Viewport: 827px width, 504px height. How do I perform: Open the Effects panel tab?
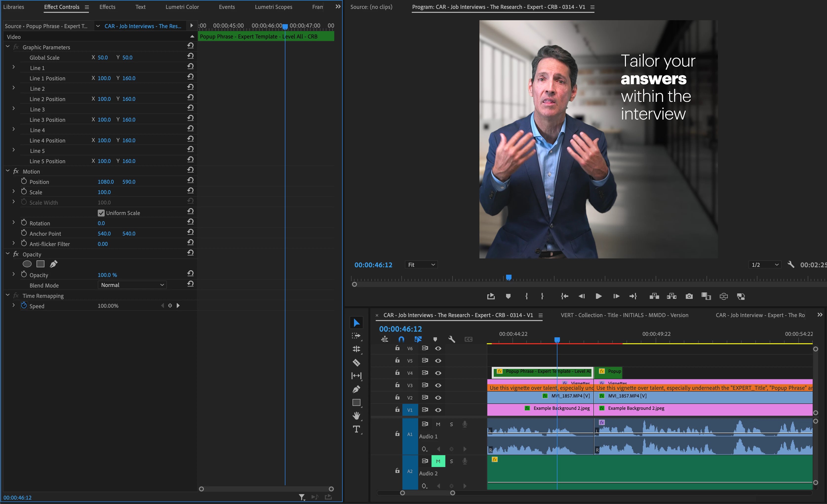[x=107, y=7]
